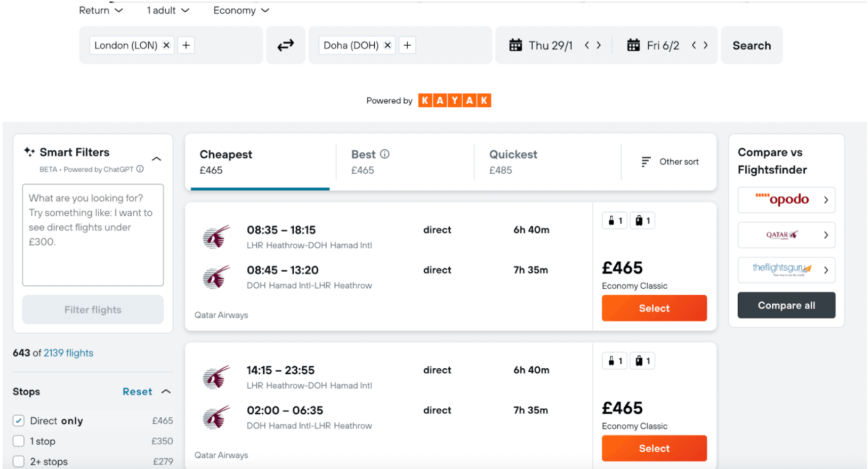Screen dimensions: 868x469
Task: Collapse the Smart Filters panel
Action: pos(157,159)
